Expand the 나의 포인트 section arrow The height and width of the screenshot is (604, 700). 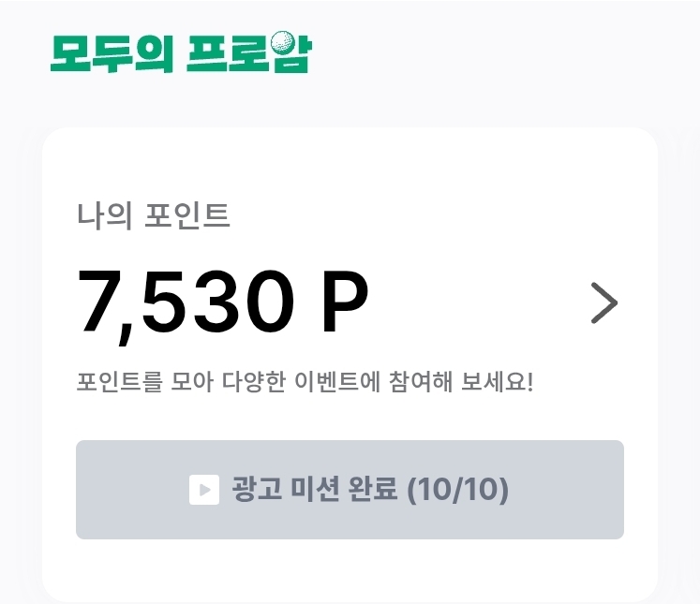(604, 303)
